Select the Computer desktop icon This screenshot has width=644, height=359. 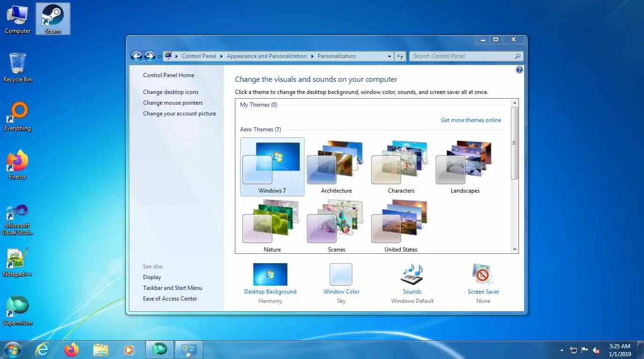[17, 19]
